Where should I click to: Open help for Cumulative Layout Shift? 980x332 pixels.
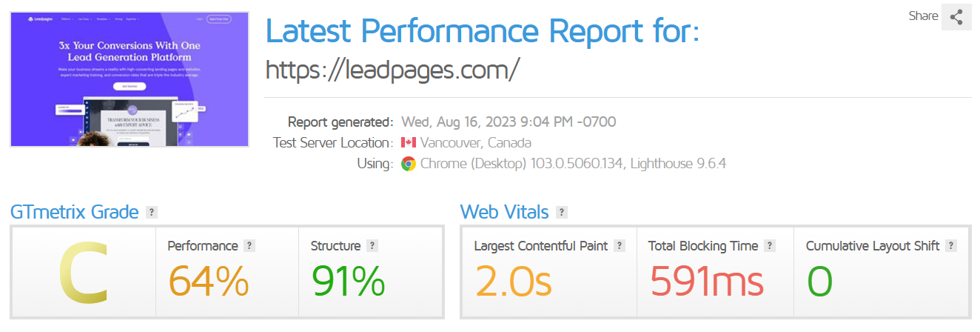[951, 246]
